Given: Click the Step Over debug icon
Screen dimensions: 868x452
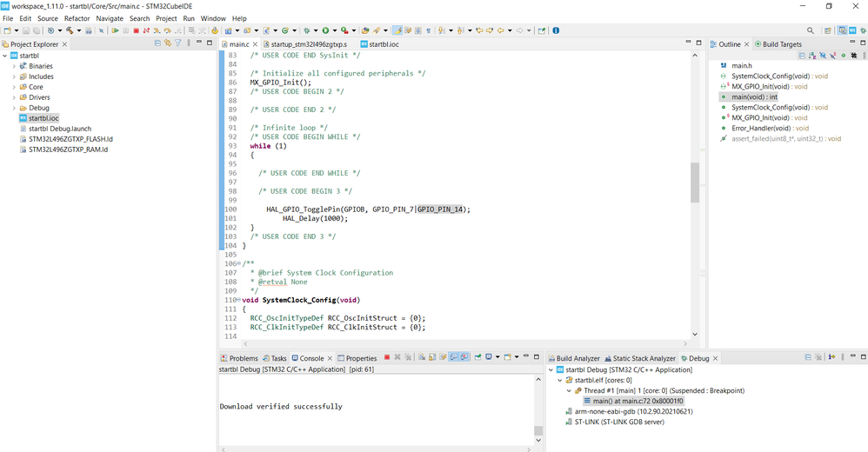Looking at the screenshot, I should [167, 30].
